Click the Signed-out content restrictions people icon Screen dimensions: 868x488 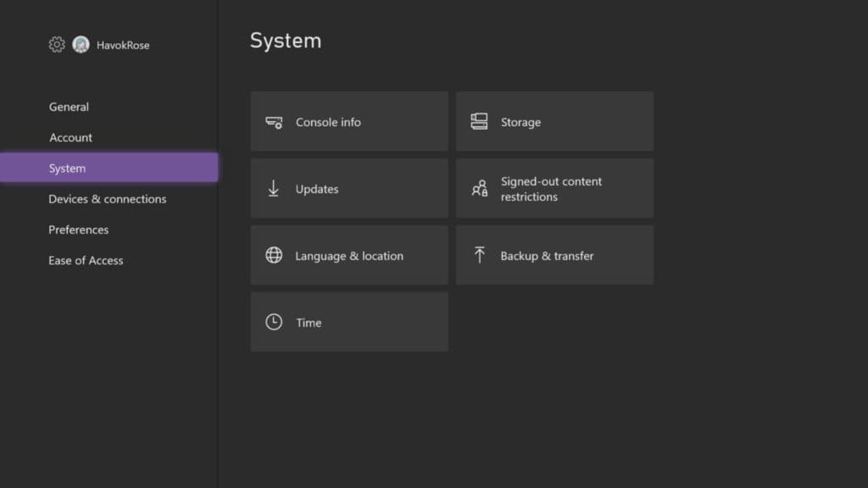[x=480, y=187]
